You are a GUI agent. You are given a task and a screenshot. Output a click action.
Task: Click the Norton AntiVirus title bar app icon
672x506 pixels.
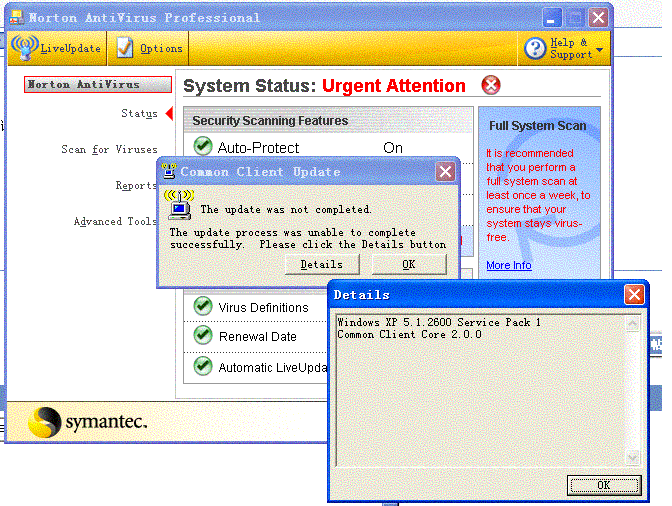tap(17, 17)
